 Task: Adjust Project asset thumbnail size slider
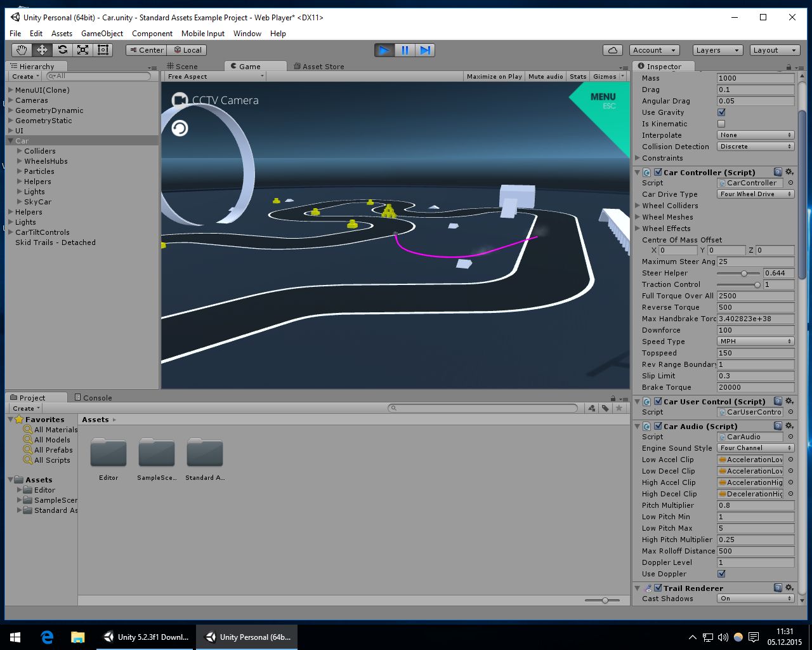click(x=605, y=600)
